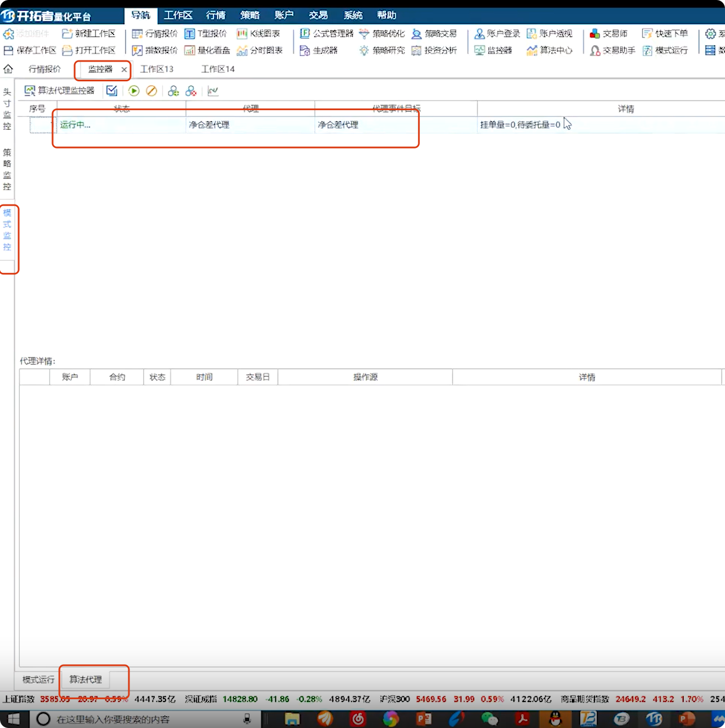This screenshot has width=725, height=728.
Task: Switch to the 工作区13 tab
Action: (x=157, y=69)
